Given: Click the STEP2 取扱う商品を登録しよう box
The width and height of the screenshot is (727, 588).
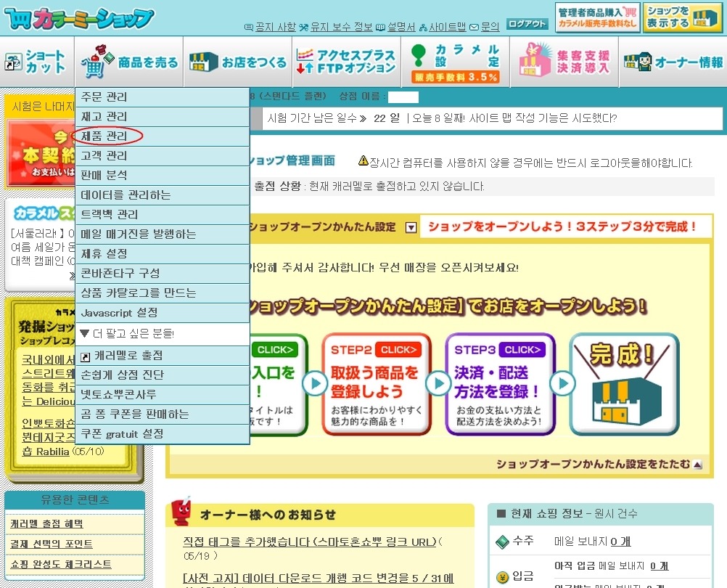Looking at the screenshot, I should (x=371, y=384).
